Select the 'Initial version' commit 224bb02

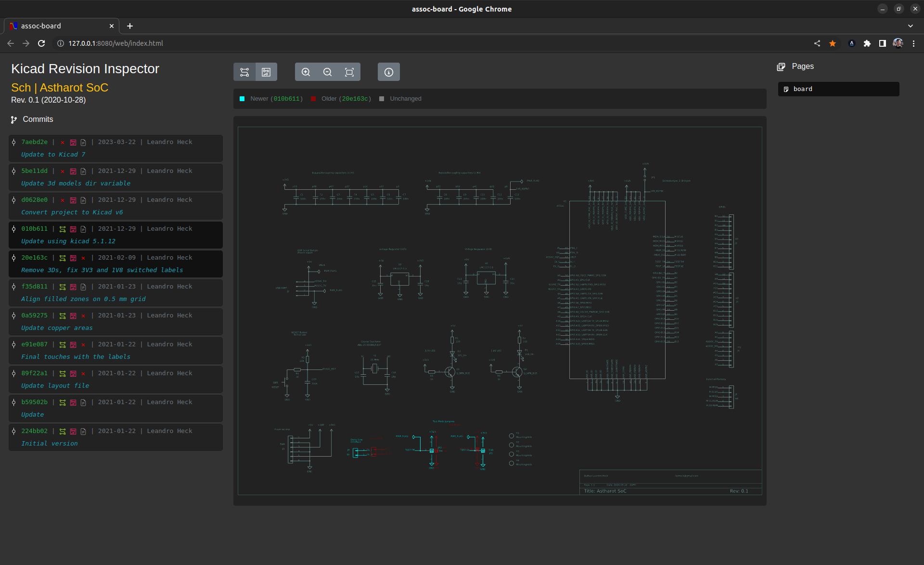[x=34, y=431]
